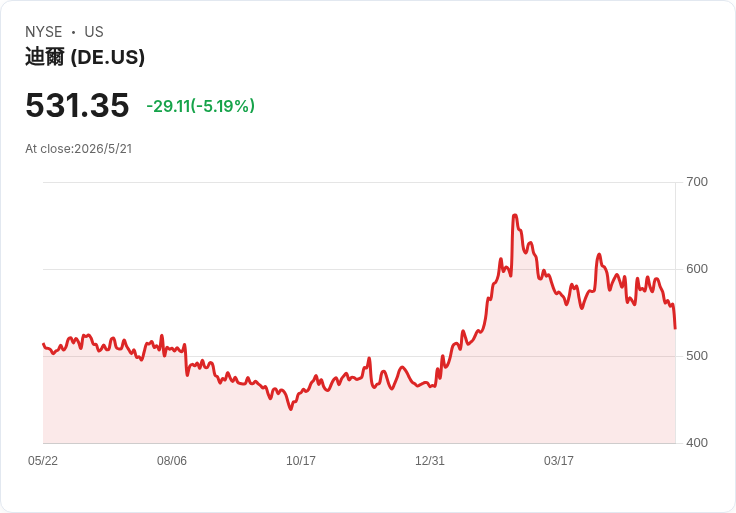Click the last data point on chart line
Image resolution: width=736 pixels, height=513 pixels.
coord(675,328)
